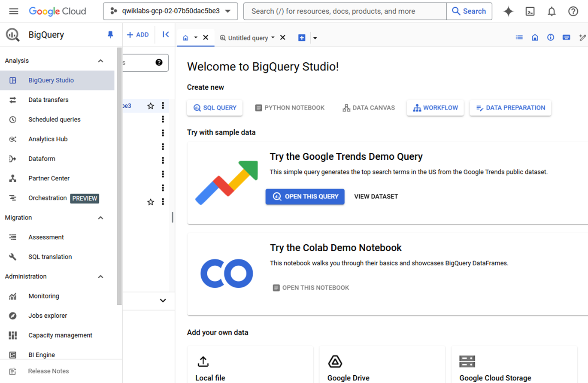Click the Google Cloud logo
Viewport: 588px width, 383px height.
tap(58, 11)
